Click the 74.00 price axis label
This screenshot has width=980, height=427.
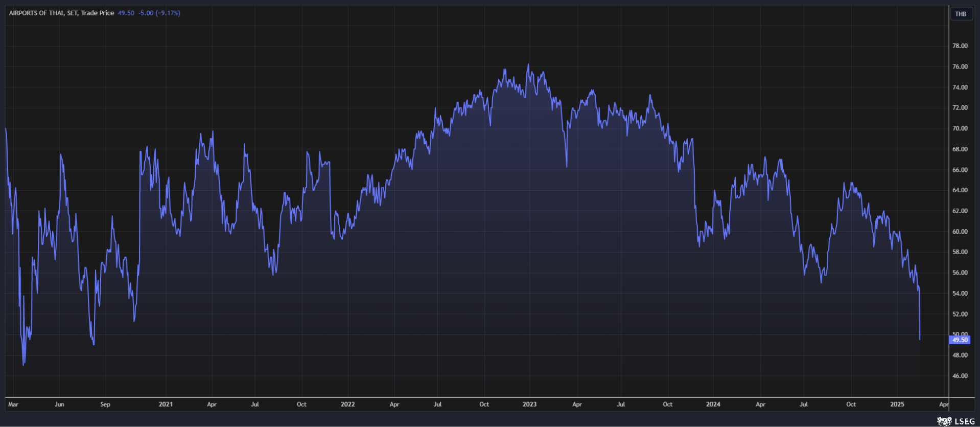pyautogui.click(x=960, y=87)
